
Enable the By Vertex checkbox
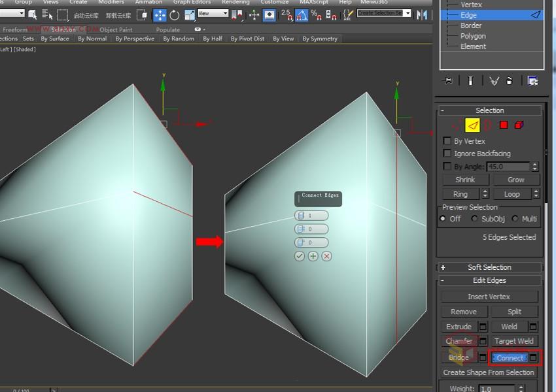click(447, 140)
